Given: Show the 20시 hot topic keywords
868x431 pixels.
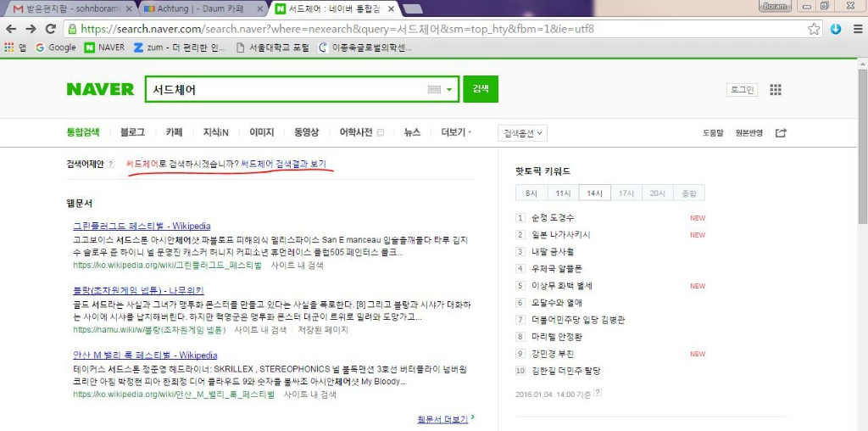Looking at the screenshot, I should pyautogui.click(x=658, y=193).
